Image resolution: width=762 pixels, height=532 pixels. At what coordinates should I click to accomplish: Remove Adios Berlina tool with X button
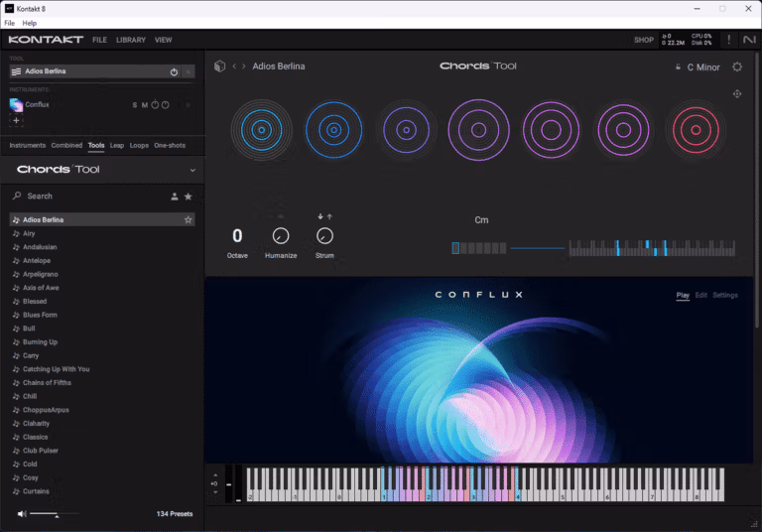click(189, 72)
